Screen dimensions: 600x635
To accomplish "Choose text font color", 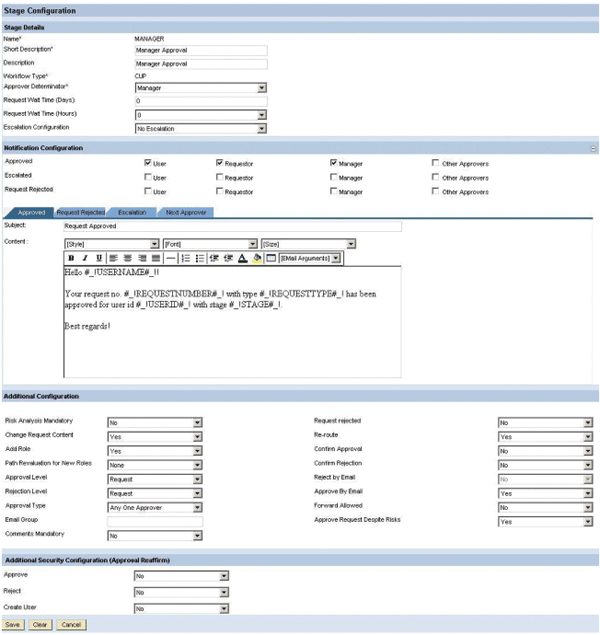I will click(x=243, y=258).
